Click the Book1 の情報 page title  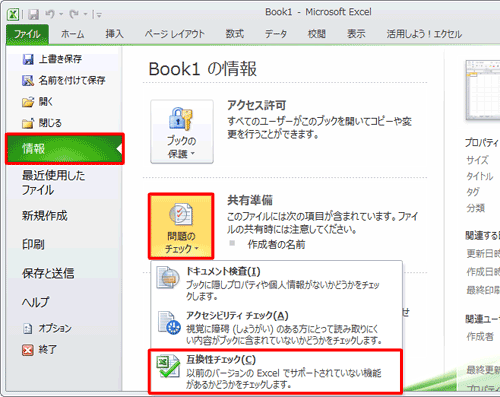pyautogui.click(x=203, y=69)
